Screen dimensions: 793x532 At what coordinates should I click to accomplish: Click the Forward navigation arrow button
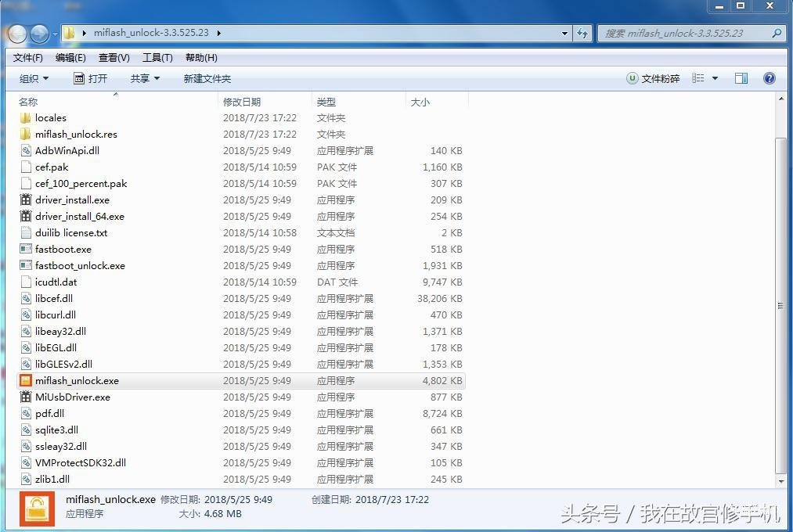[x=39, y=34]
